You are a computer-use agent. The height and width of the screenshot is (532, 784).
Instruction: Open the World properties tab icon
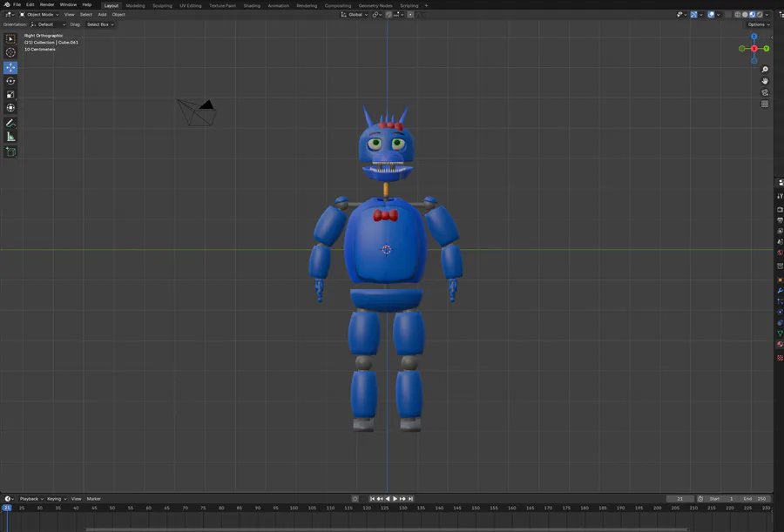pyautogui.click(x=780, y=253)
